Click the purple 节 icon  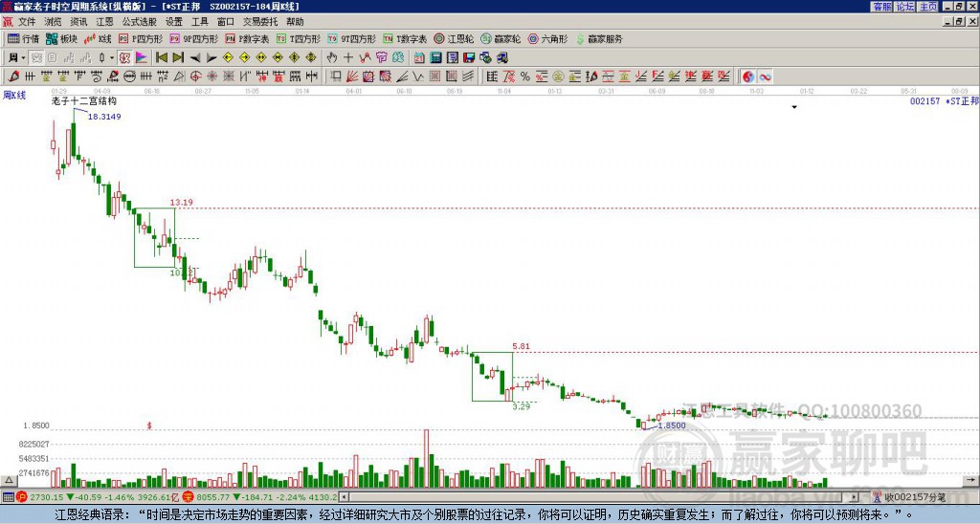click(381, 57)
